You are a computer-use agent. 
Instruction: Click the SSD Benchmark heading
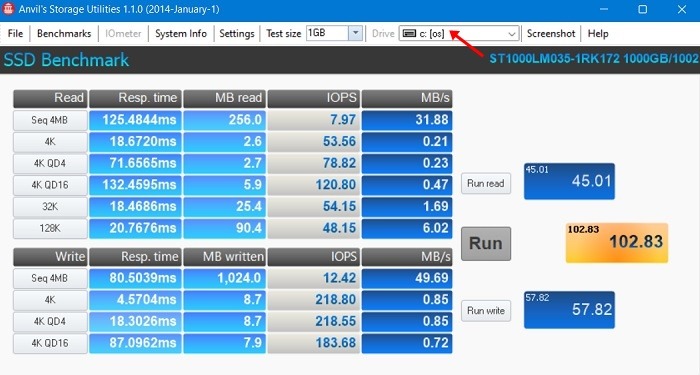pos(67,60)
